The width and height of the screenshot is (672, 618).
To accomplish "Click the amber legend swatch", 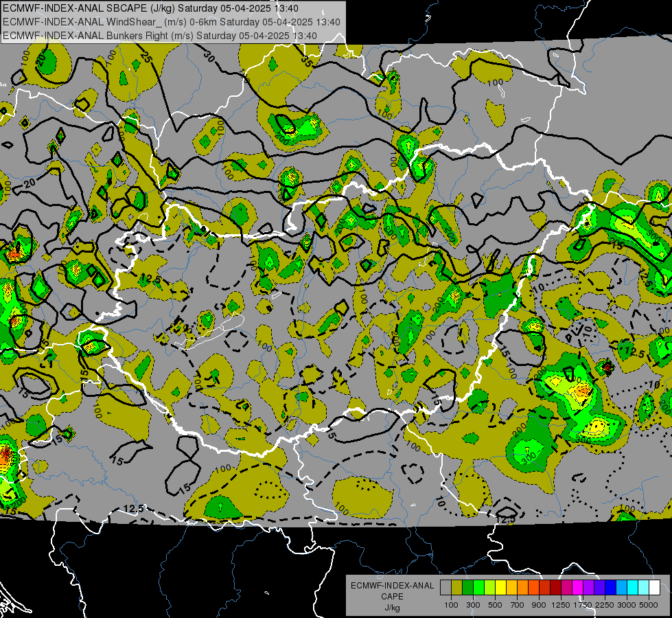I will click(x=511, y=587).
